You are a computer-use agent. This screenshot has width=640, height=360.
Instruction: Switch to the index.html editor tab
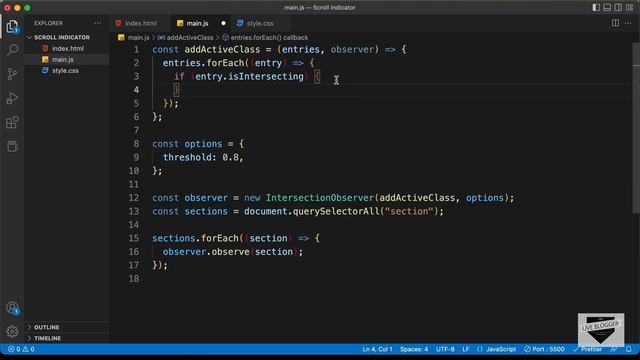tap(140, 23)
